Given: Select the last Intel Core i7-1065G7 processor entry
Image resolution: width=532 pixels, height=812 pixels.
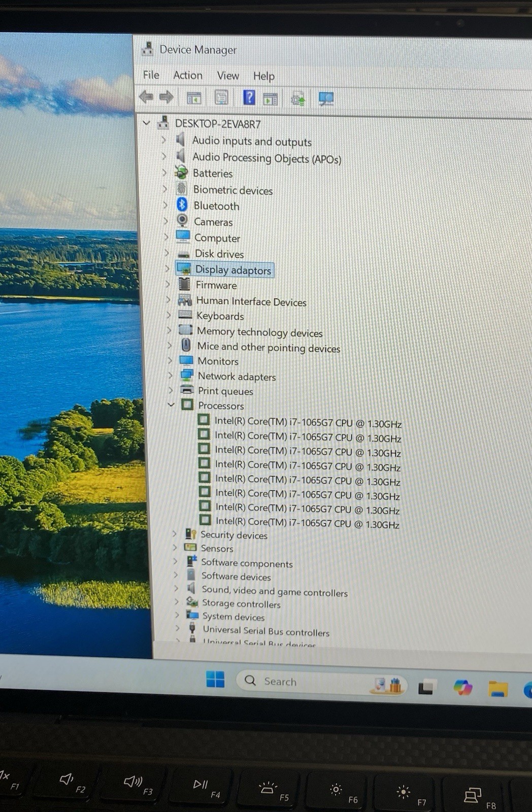Looking at the screenshot, I should [x=307, y=522].
